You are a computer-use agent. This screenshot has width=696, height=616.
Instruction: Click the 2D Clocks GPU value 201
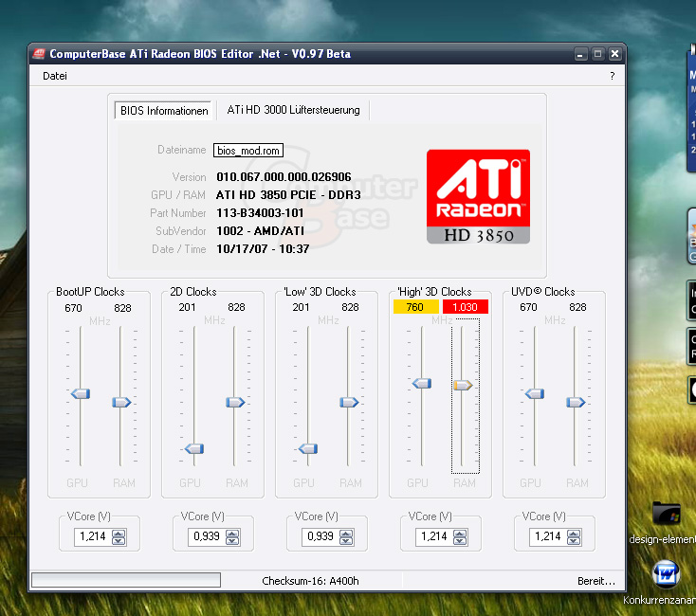pos(187,307)
